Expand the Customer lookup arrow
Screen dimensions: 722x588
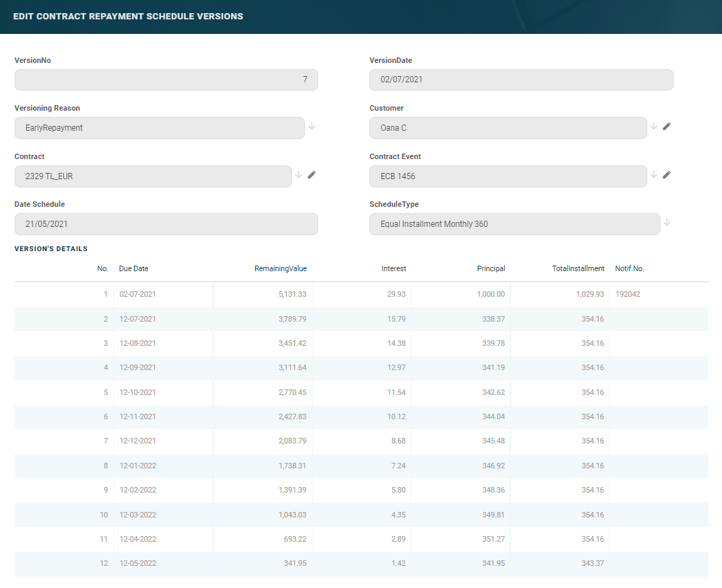click(654, 127)
